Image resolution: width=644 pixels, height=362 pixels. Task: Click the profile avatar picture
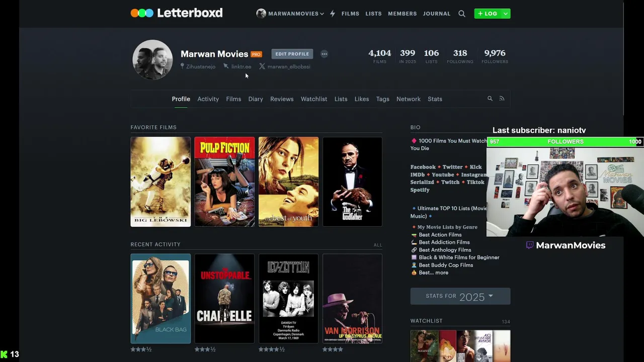(x=152, y=60)
